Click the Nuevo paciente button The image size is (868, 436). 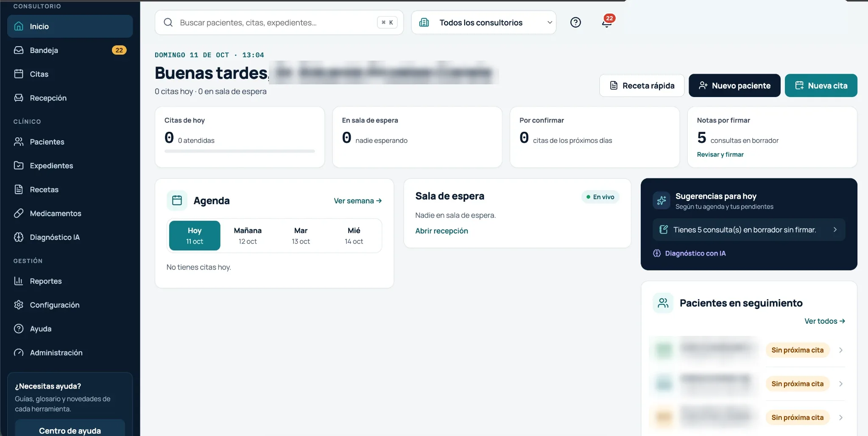tap(734, 86)
